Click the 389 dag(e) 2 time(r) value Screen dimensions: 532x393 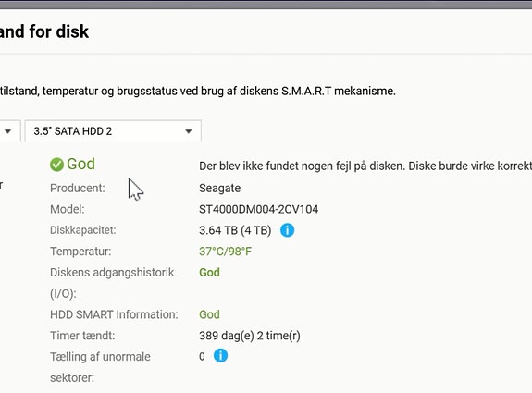coord(250,336)
